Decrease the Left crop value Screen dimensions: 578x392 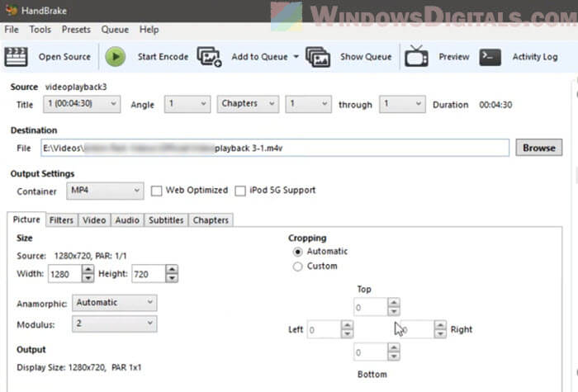coord(348,333)
